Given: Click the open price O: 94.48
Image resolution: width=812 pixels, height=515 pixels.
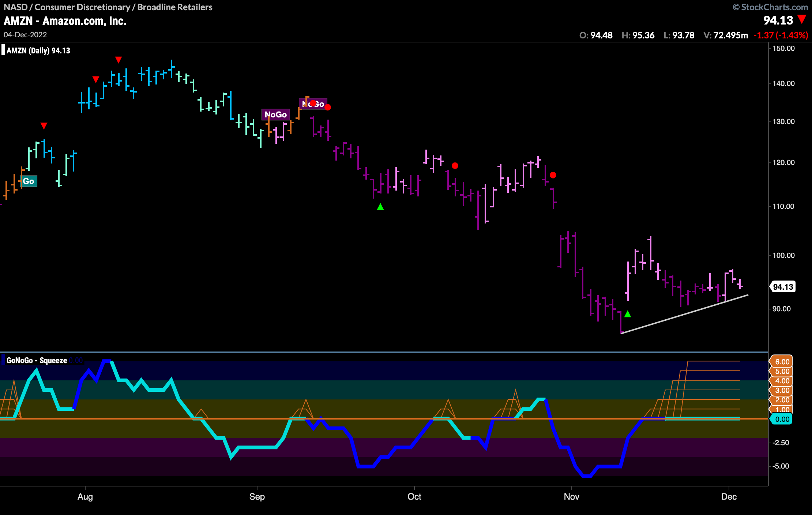Looking at the screenshot, I should pos(596,35).
